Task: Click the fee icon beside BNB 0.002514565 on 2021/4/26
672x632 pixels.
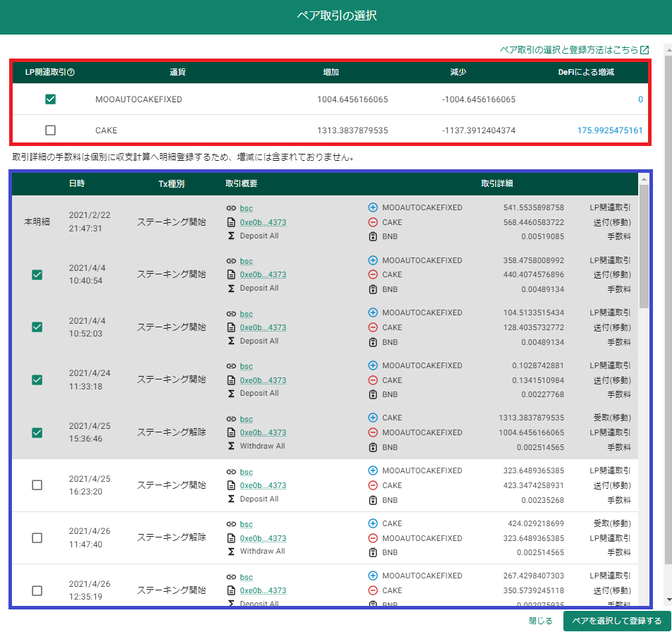Action: pos(373,552)
